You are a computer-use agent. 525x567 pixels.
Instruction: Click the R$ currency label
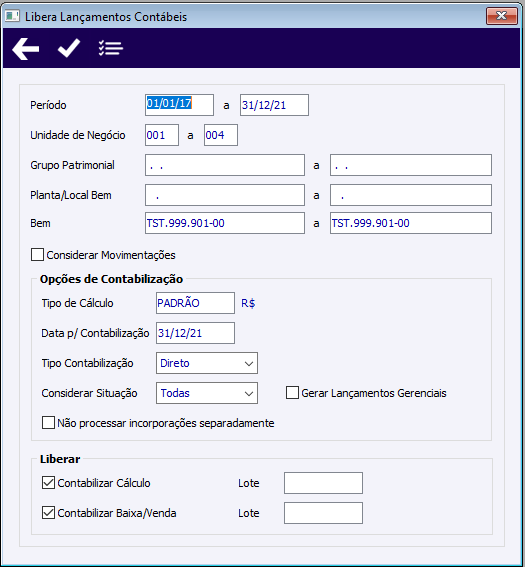pos(248,303)
